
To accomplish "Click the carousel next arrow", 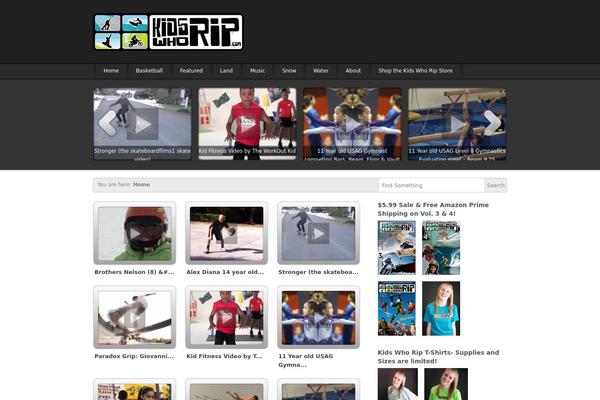I will tap(492, 123).
